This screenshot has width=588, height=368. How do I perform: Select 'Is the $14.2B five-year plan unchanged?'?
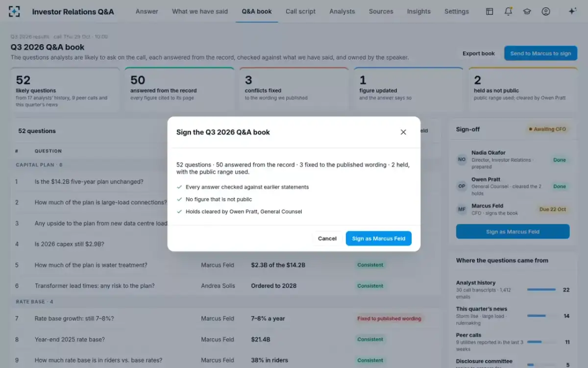[89, 182]
